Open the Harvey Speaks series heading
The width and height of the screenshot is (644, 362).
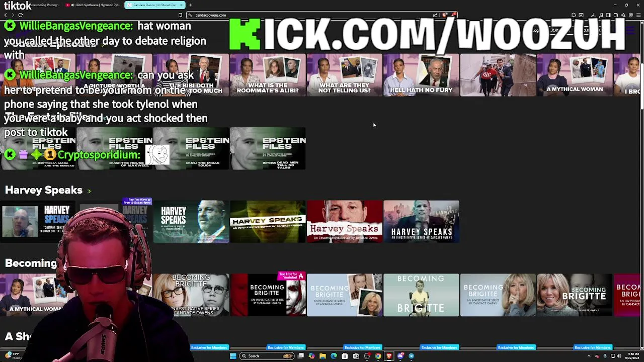(44, 190)
